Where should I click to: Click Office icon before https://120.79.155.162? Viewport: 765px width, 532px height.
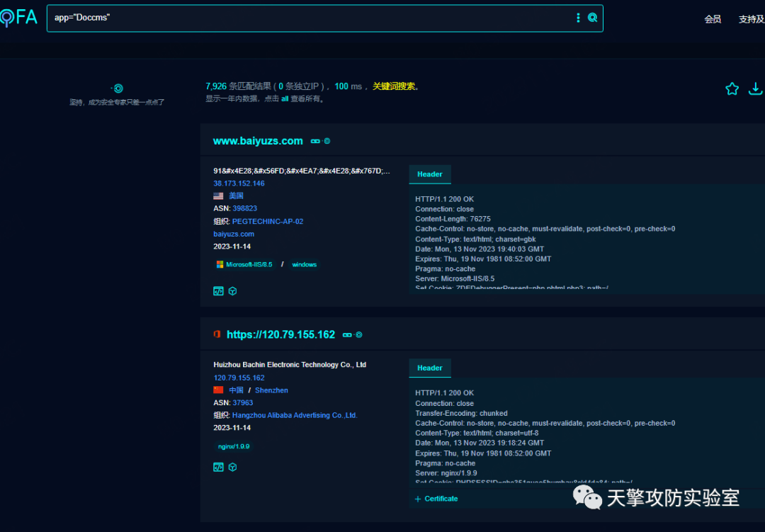pyautogui.click(x=217, y=334)
